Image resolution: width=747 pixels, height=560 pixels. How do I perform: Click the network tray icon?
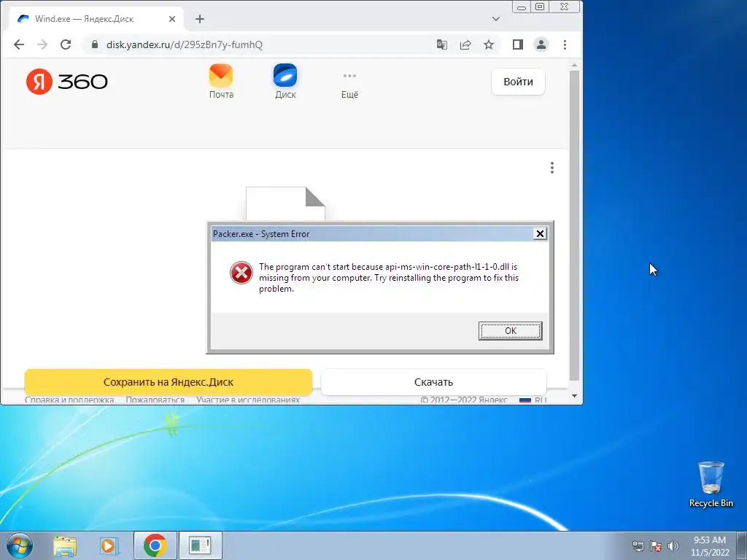[638, 546]
